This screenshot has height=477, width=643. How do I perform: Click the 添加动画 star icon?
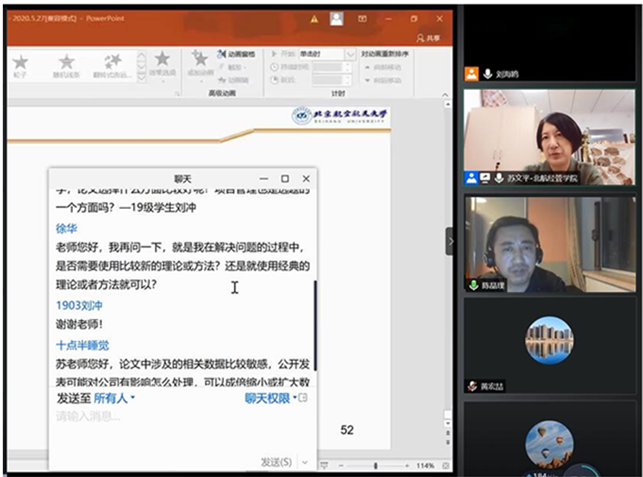[199, 62]
